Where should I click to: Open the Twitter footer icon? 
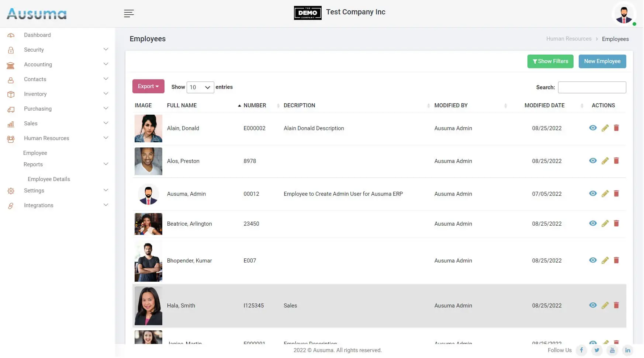(x=597, y=350)
